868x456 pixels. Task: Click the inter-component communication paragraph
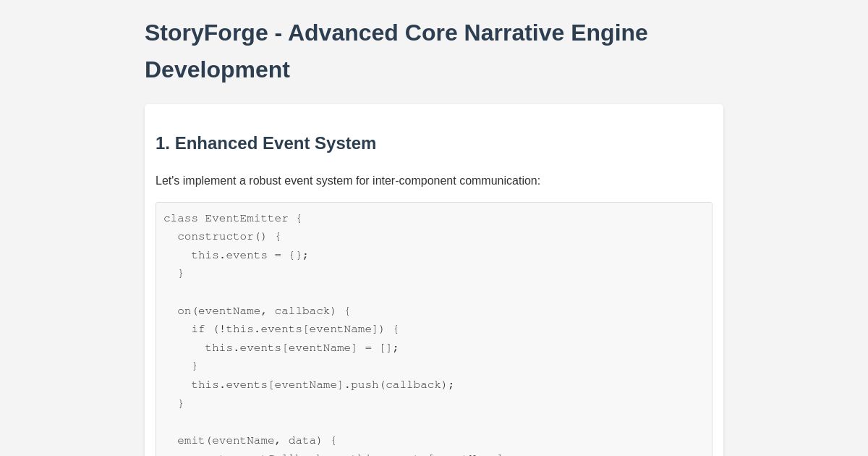pos(348,181)
